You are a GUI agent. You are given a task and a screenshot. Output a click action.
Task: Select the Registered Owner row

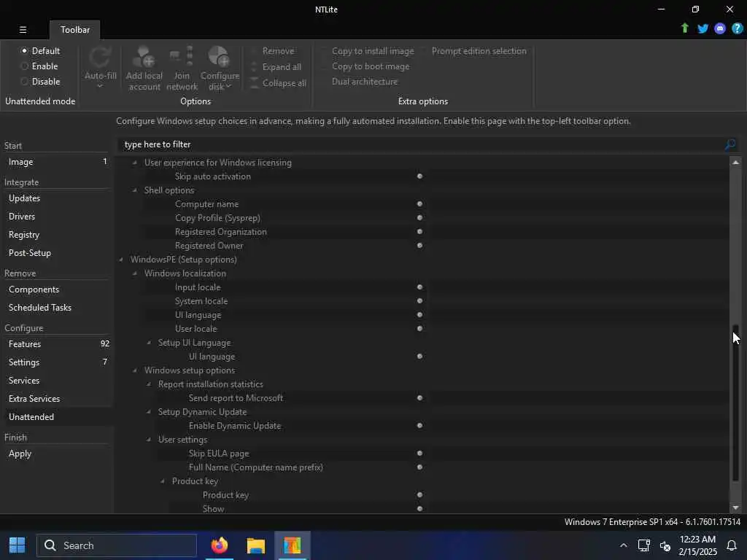(x=422, y=246)
